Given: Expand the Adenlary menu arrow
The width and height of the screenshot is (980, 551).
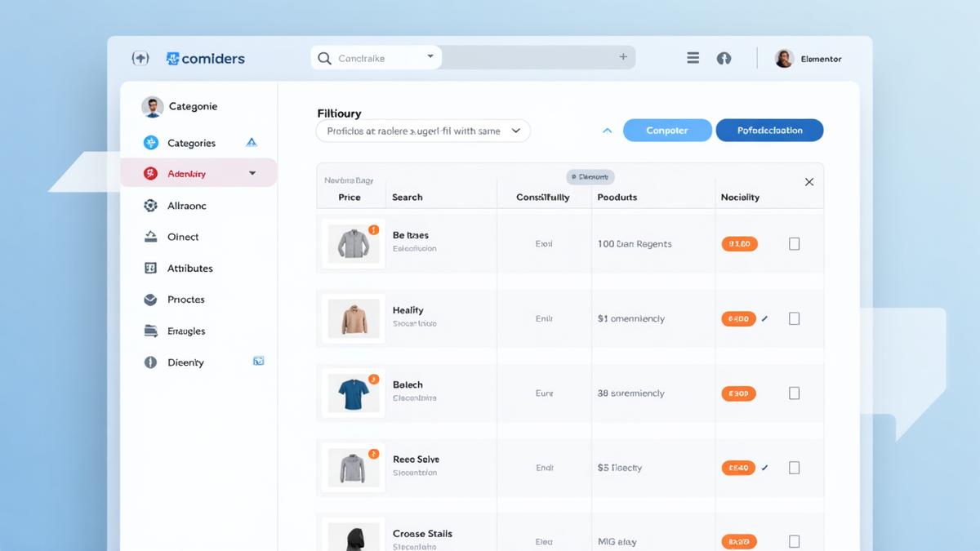Looking at the screenshot, I should coord(252,173).
